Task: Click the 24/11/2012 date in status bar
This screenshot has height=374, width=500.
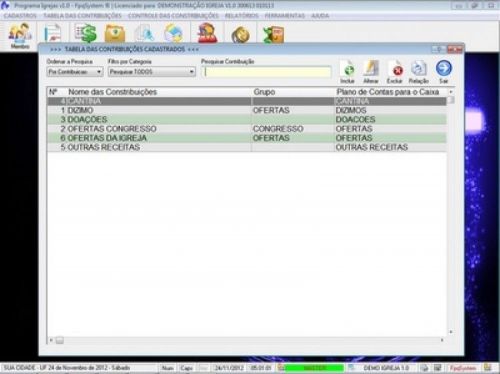Action: [x=229, y=368]
